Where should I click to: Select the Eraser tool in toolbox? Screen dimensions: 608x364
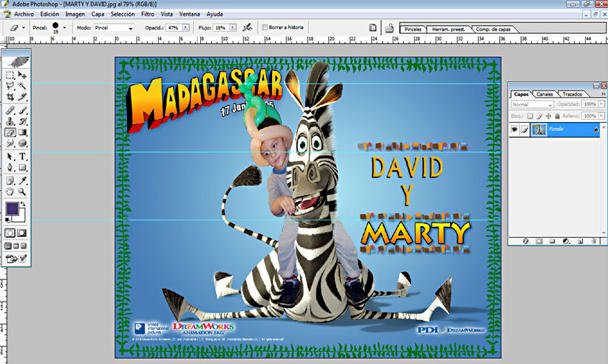click(x=10, y=132)
